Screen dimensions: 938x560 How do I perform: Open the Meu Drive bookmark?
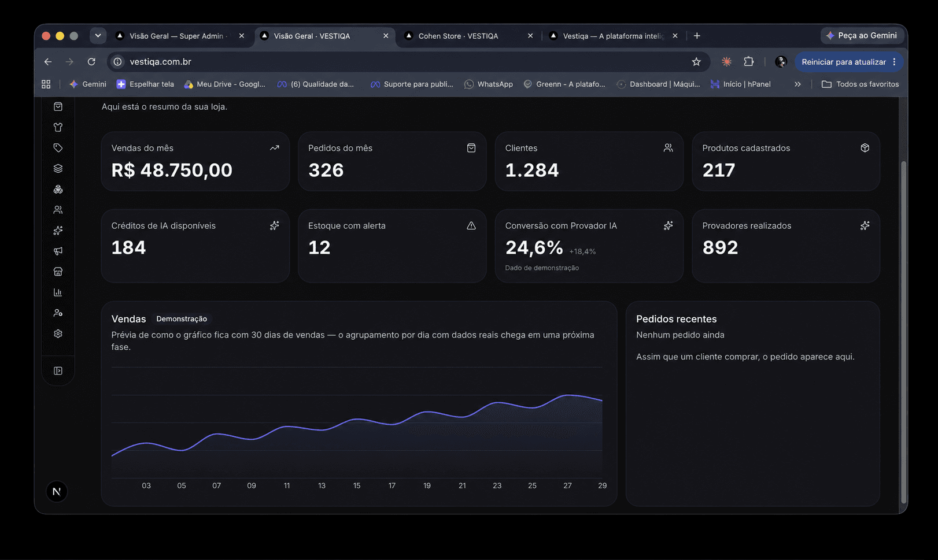click(x=224, y=84)
